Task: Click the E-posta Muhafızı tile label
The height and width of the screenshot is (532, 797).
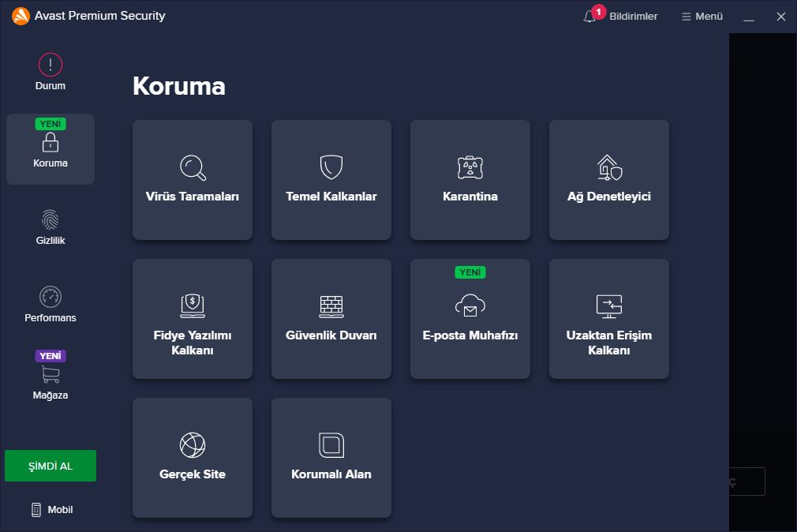Action: tap(470, 335)
